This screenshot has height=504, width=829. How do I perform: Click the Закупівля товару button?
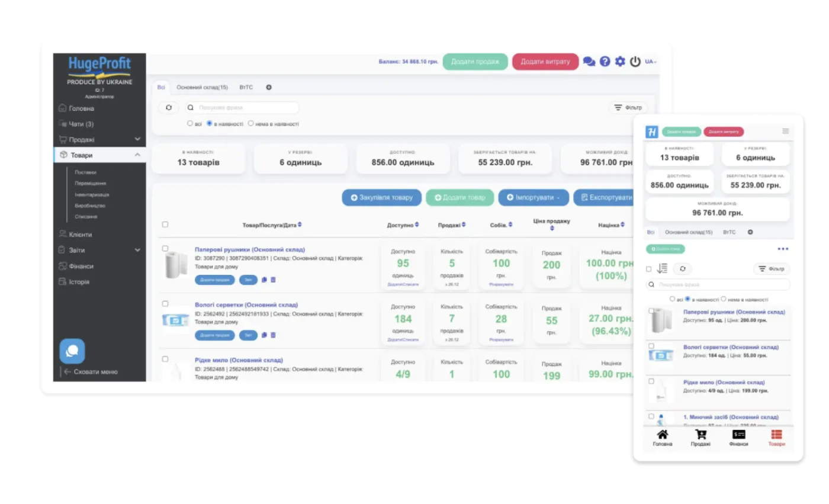click(x=381, y=198)
